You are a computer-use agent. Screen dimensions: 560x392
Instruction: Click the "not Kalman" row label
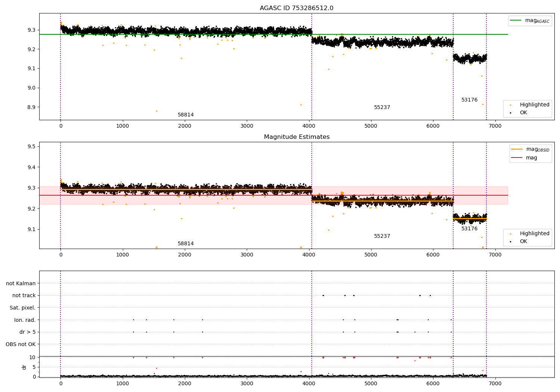coord(21,283)
